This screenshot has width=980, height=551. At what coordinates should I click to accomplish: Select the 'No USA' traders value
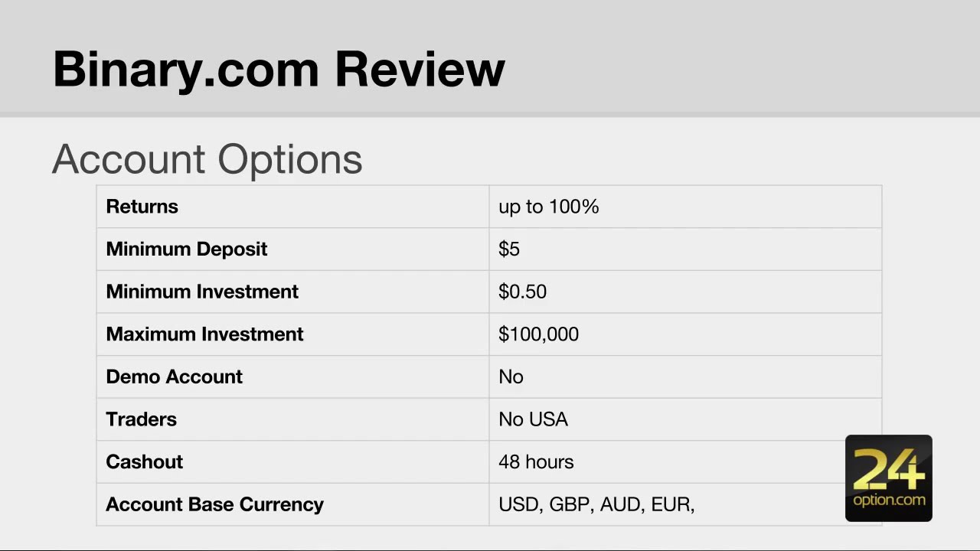[533, 419]
